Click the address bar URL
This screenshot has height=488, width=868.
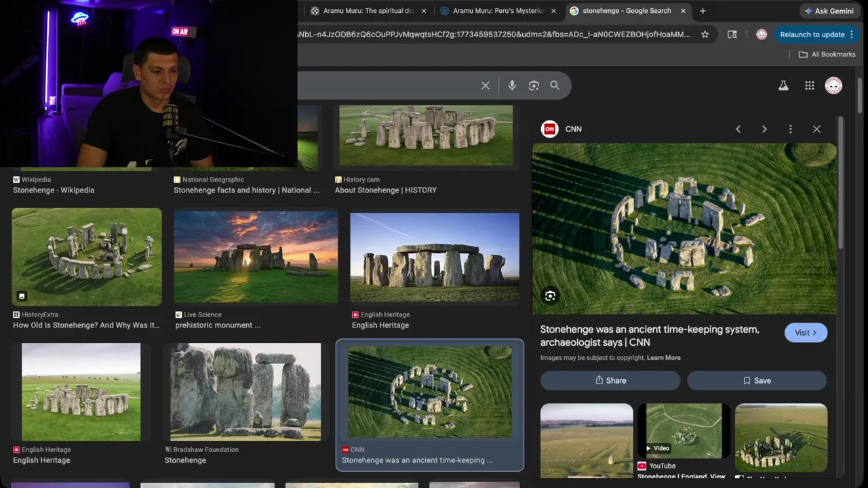(x=494, y=35)
